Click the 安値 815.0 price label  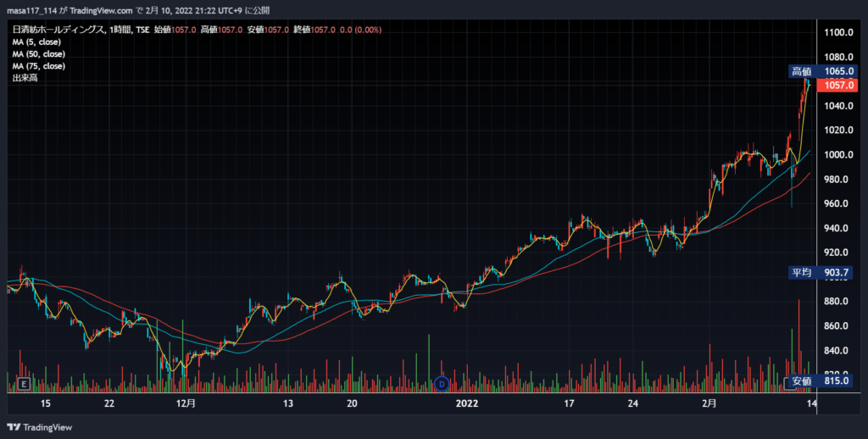[x=821, y=381]
